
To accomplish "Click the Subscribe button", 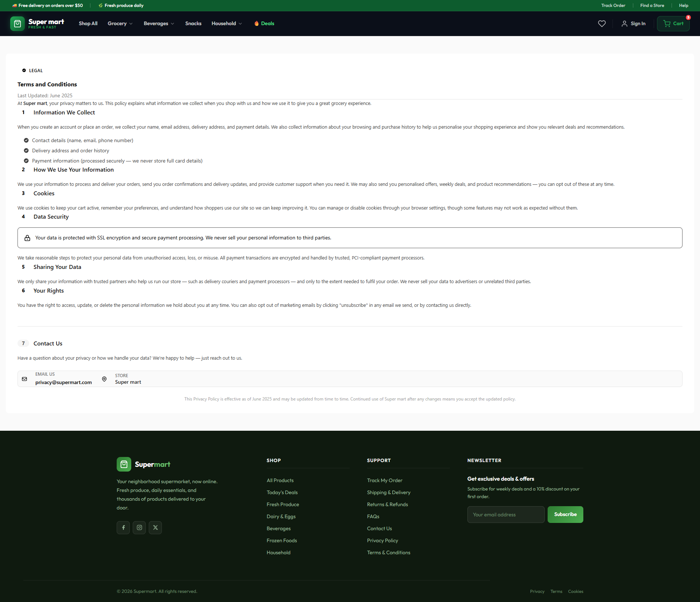I will (565, 515).
